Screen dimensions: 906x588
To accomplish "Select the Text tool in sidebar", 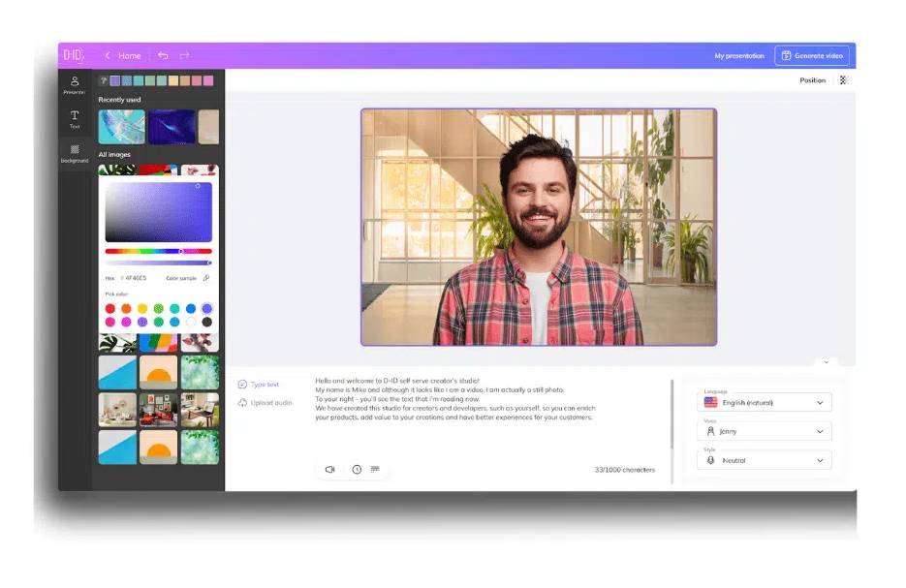I will pyautogui.click(x=75, y=119).
